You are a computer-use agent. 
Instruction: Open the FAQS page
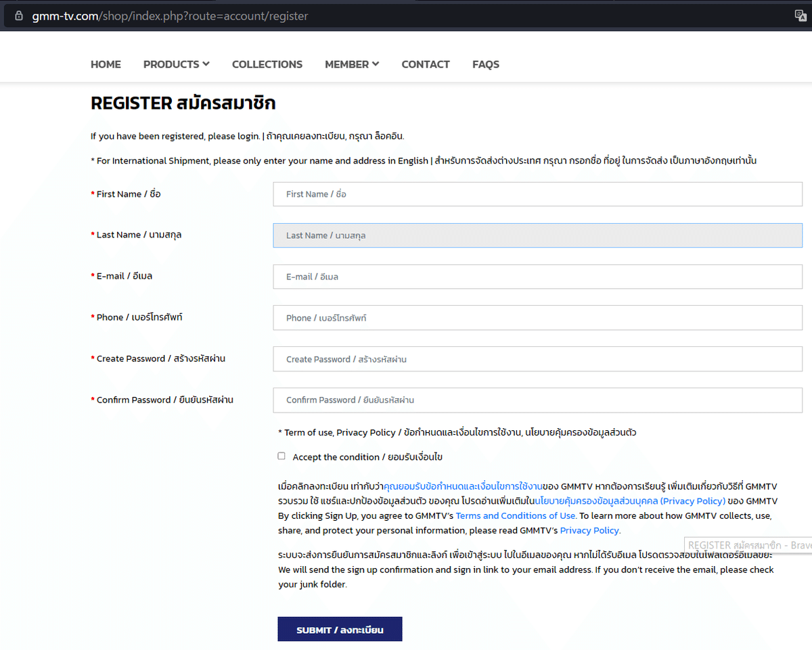pos(486,64)
